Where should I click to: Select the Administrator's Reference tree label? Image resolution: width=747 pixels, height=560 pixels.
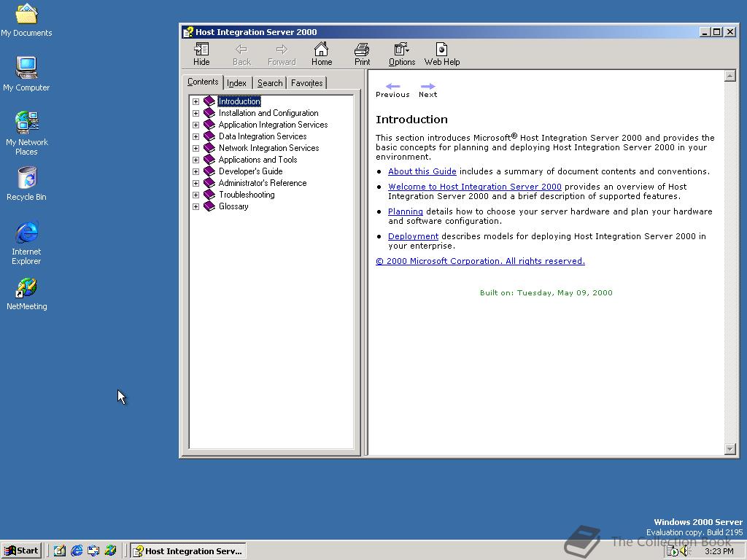tap(263, 183)
